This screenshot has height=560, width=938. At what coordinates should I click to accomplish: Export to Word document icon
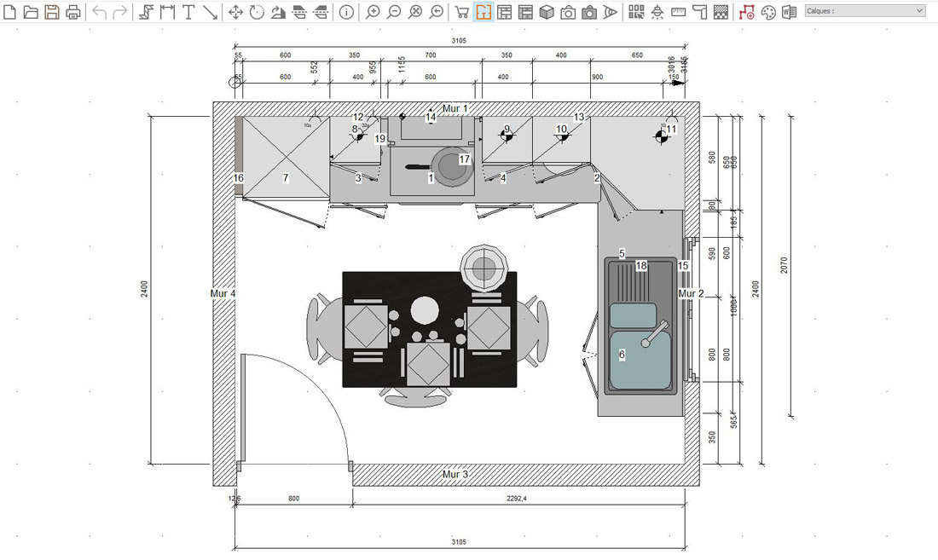click(790, 12)
